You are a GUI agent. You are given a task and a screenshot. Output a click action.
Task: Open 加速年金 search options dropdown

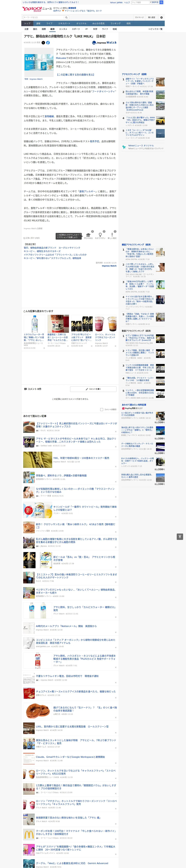point(155,2)
